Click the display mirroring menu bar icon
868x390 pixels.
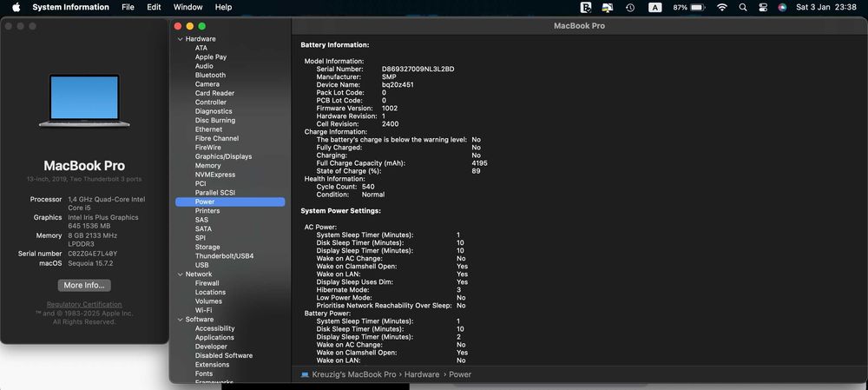click(x=608, y=7)
